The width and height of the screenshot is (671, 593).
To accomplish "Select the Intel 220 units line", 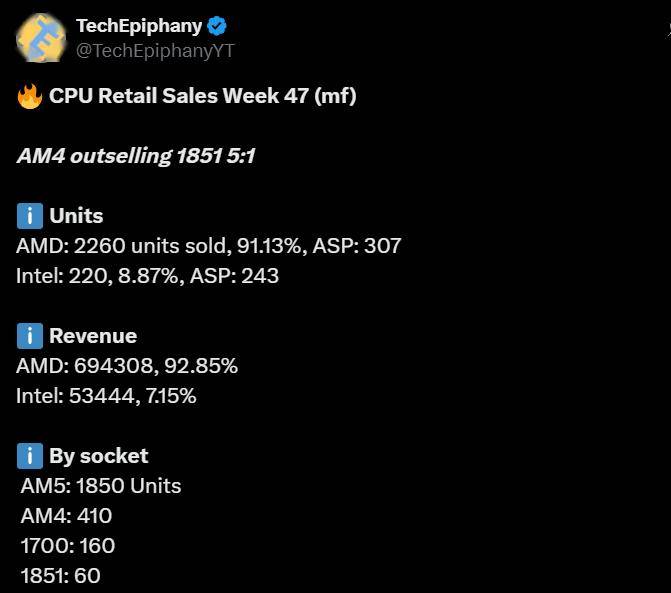I will [x=147, y=276].
